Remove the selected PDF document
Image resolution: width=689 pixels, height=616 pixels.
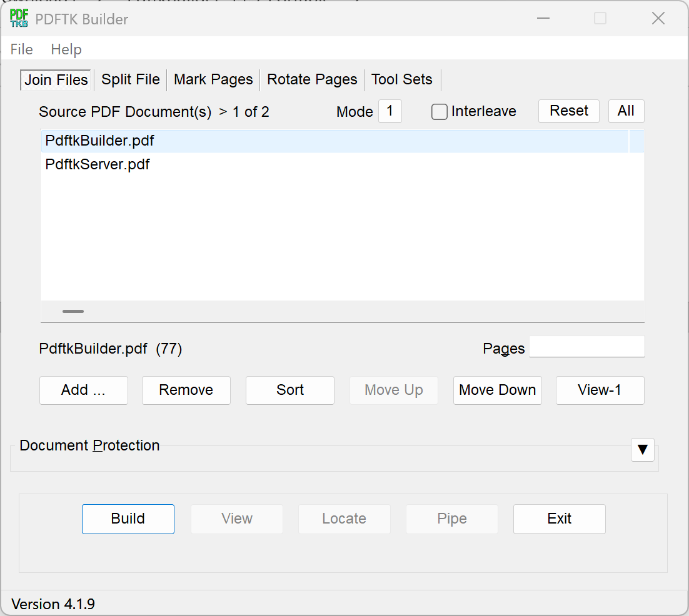(x=186, y=390)
